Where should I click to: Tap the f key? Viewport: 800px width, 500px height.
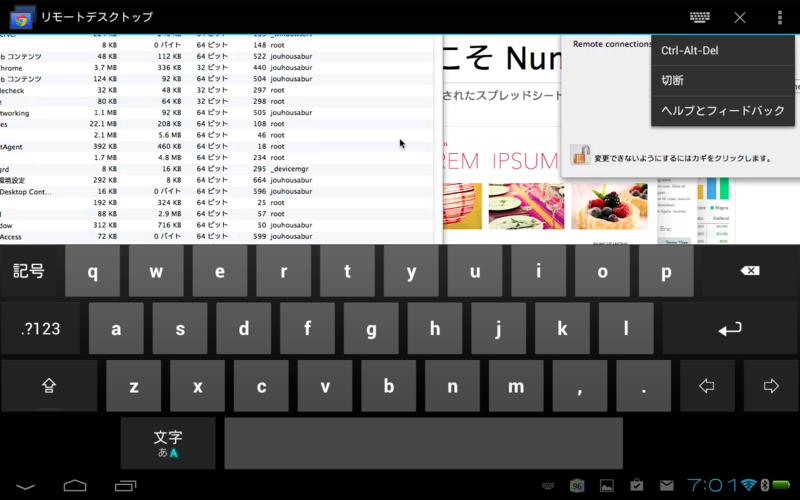point(308,329)
